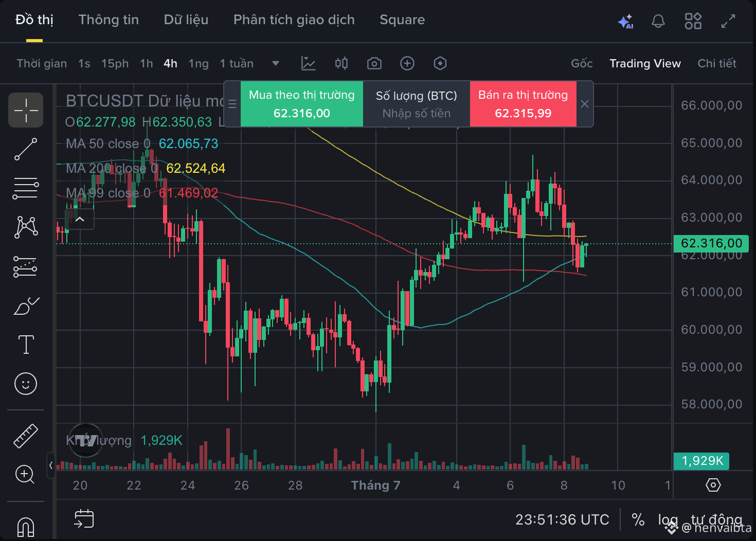Open the go-to-date calendar icon
The image size is (756, 541).
click(84, 518)
